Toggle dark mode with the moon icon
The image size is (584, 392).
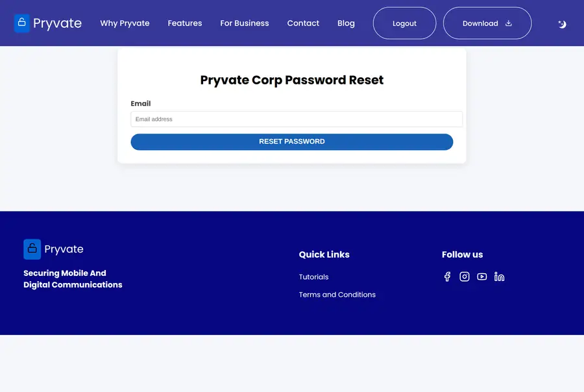[x=562, y=24]
